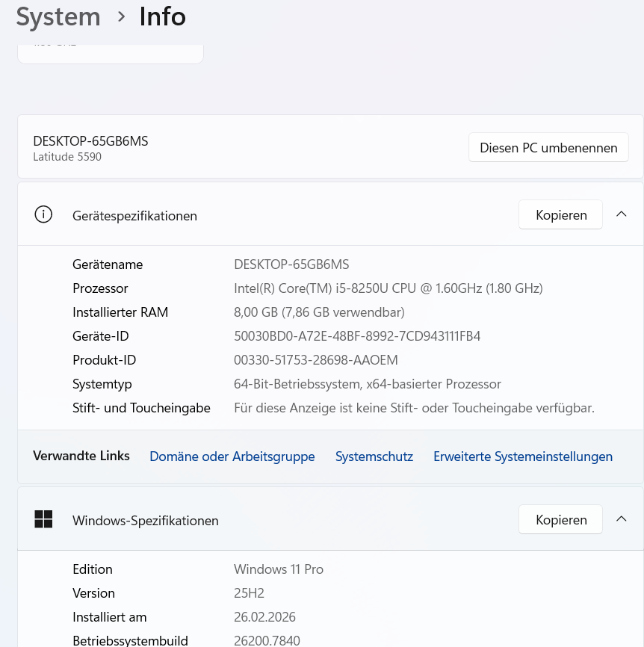
Task: Collapse the Windows-Spezifikationen section chevron
Action: 622,519
